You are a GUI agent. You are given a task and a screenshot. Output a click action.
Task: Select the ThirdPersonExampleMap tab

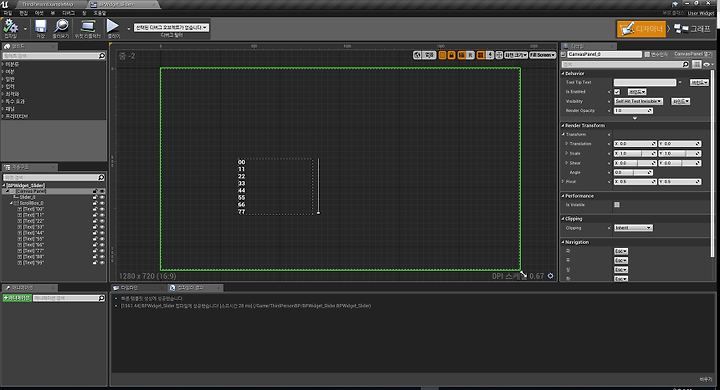coord(48,4)
